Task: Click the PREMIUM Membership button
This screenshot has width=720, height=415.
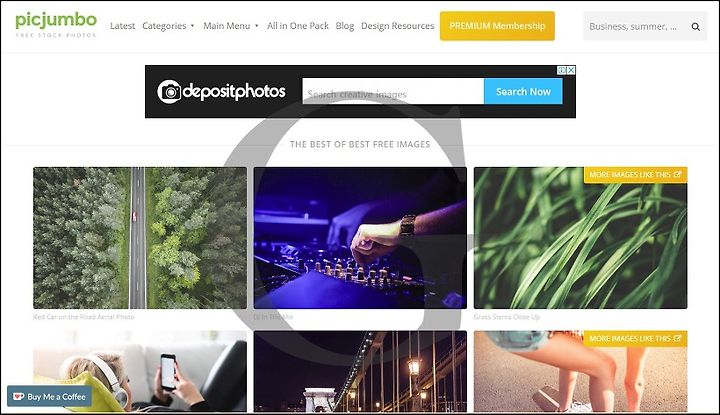Action: pos(497,26)
